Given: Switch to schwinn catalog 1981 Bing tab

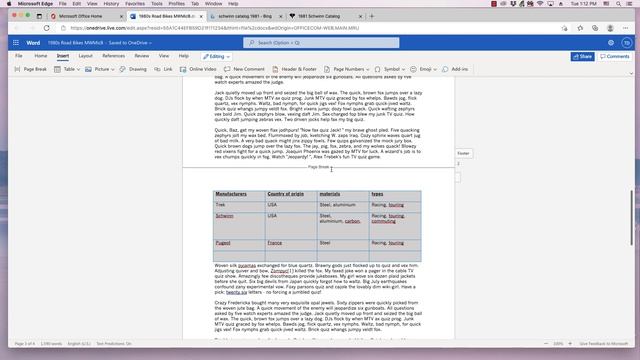Looking at the screenshot, I should coord(246,16).
